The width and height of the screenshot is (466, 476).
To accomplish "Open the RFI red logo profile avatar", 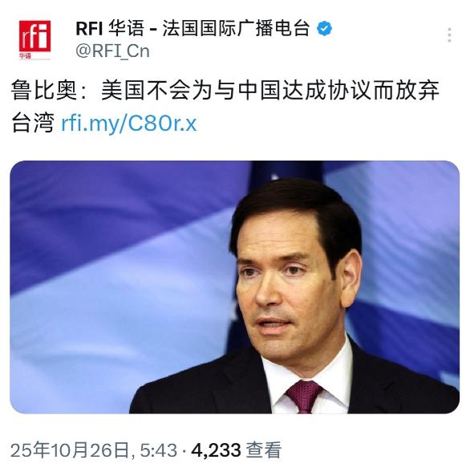I will point(34,39).
